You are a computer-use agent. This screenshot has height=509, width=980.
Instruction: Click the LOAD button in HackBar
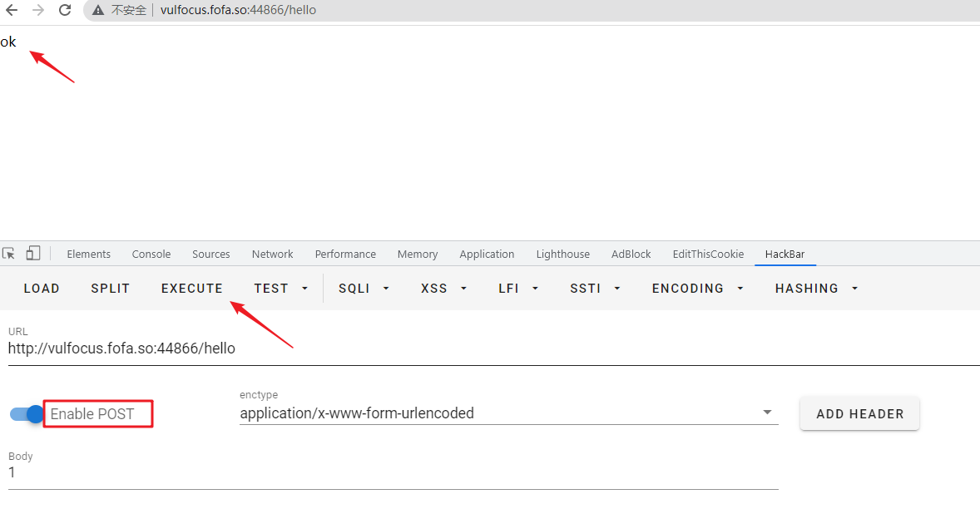click(42, 288)
